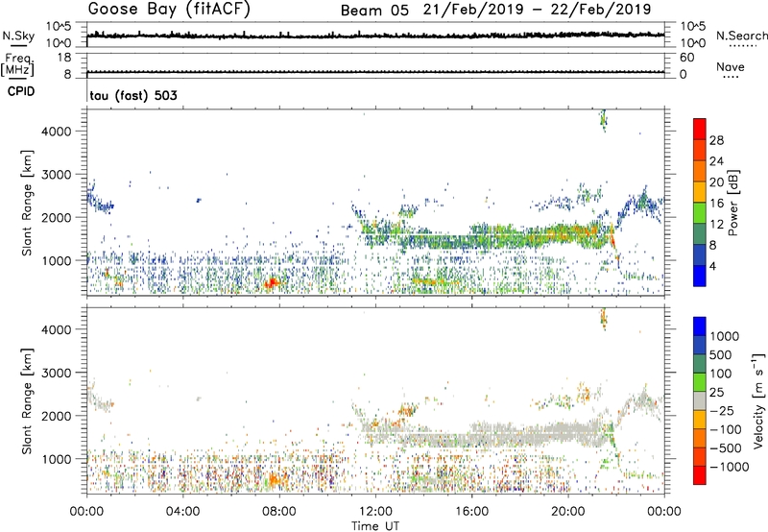Click the yellow segment between 16 and 20 dB
768x532 pixels.
700,192
